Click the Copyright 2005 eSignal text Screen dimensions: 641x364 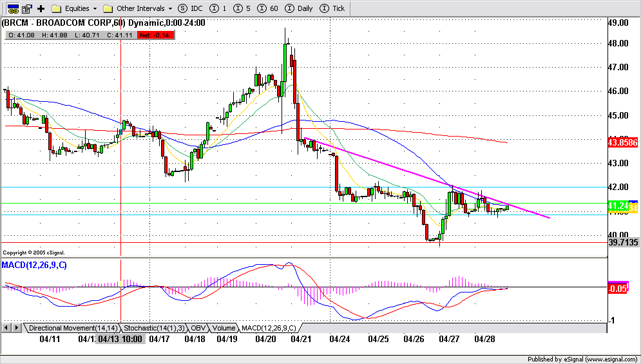click(x=34, y=253)
